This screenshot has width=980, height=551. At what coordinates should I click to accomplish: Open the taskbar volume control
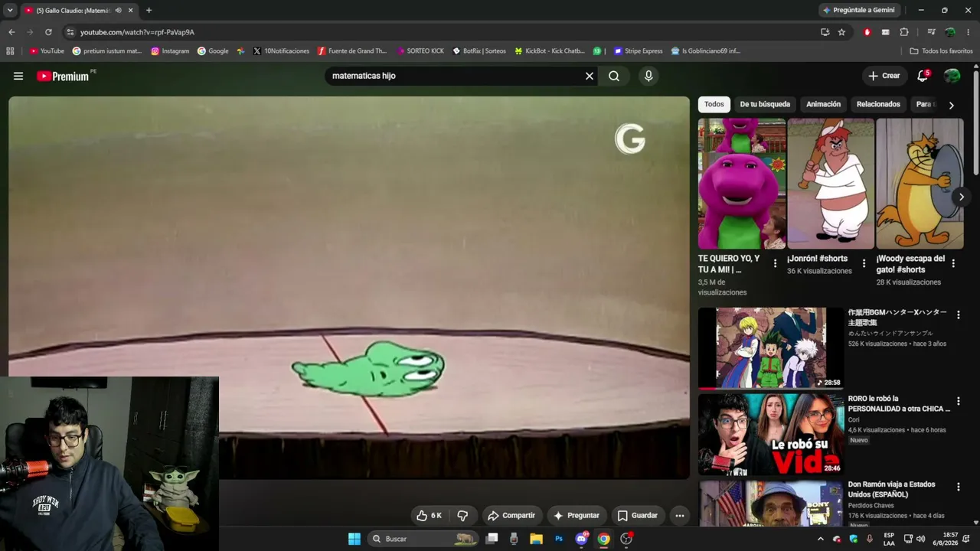pyautogui.click(x=920, y=539)
